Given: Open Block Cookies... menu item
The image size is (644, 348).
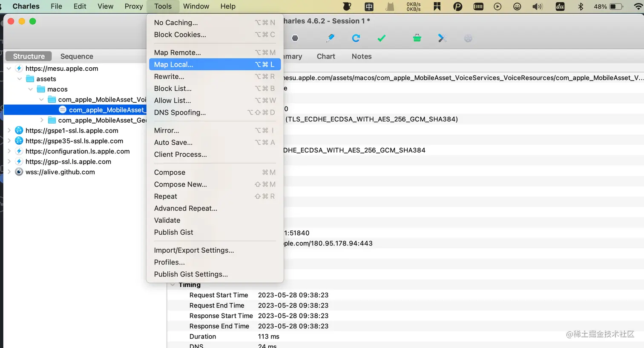Looking at the screenshot, I should 215,35.
